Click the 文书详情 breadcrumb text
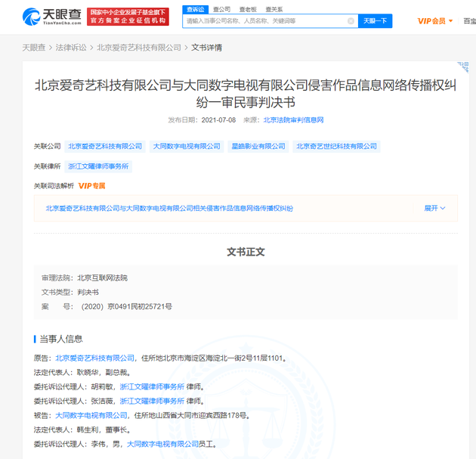Image resolution: width=476 pixels, height=459 pixels. click(206, 48)
